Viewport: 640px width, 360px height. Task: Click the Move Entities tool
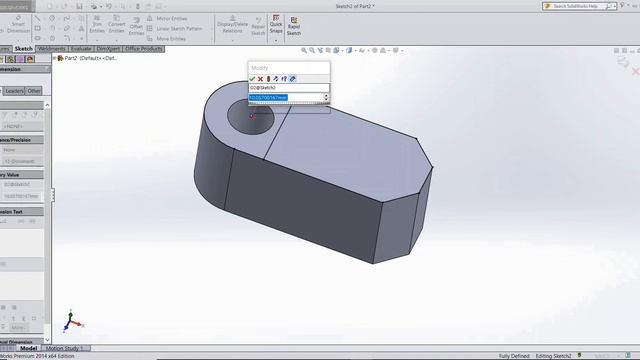tap(166, 38)
